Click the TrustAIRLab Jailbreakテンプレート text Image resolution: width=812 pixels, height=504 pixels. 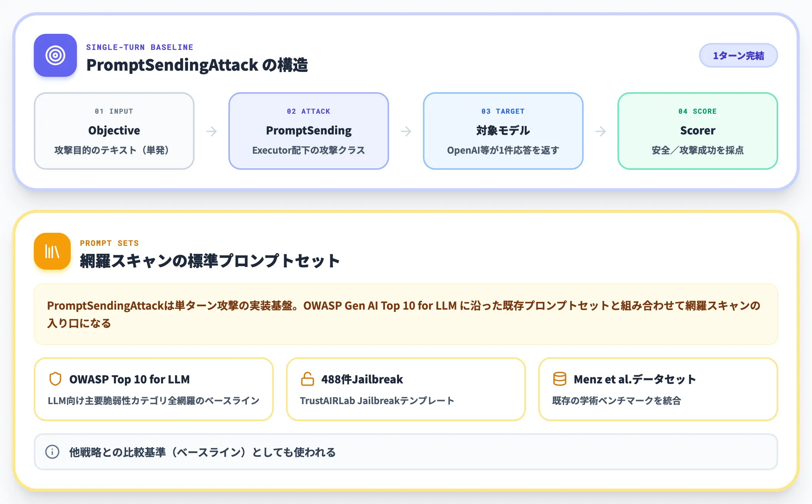pyautogui.click(x=377, y=401)
